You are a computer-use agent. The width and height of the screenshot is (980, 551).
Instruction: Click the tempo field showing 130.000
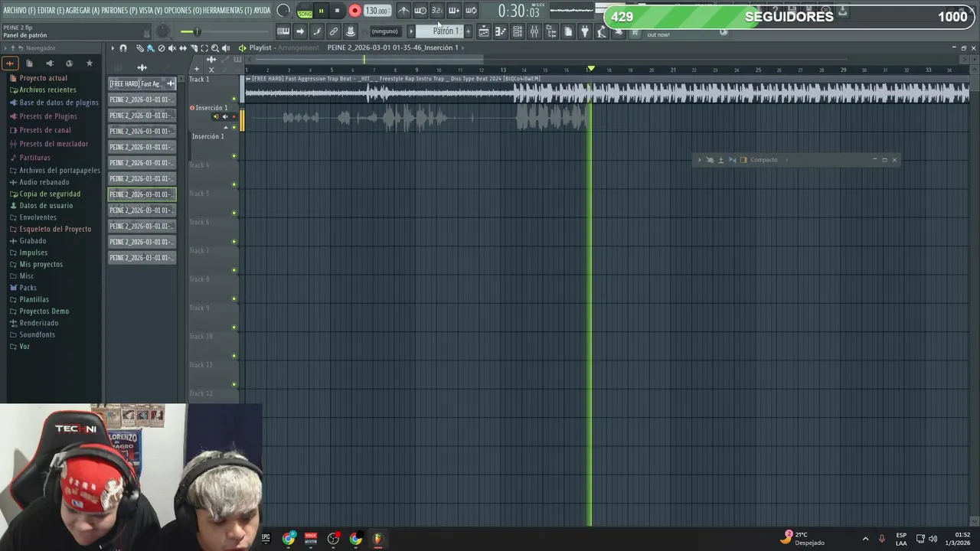(x=377, y=11)
